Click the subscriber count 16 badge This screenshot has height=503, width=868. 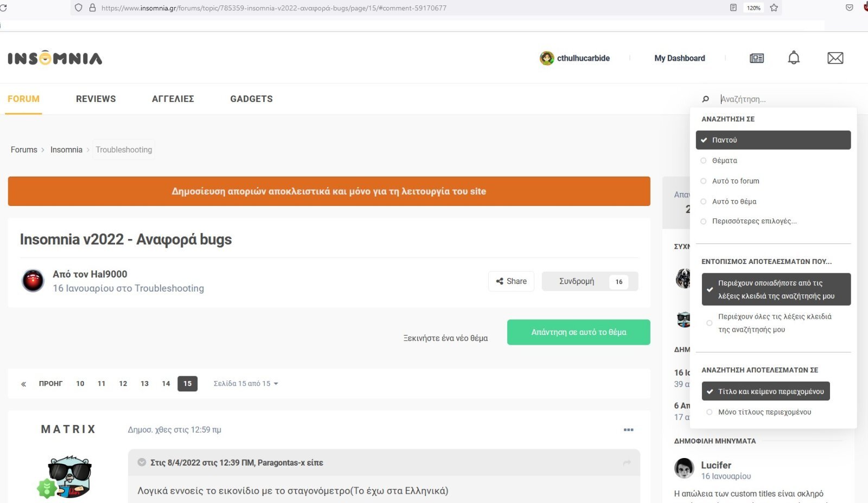pos(619,282)
